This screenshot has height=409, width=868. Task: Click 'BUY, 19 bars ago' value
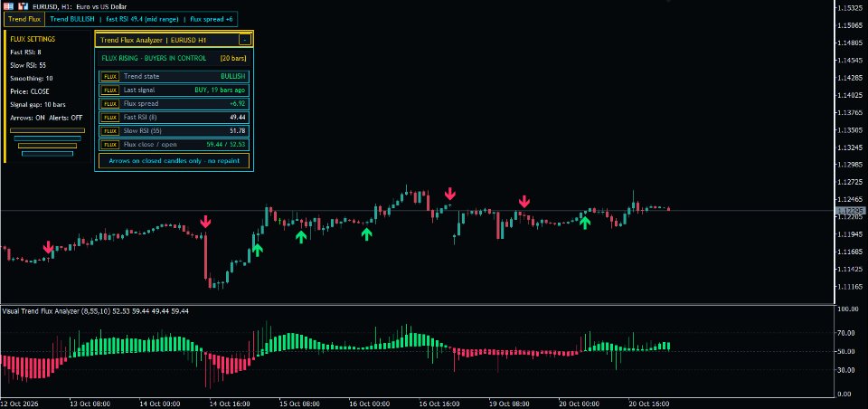pos(220,90)
